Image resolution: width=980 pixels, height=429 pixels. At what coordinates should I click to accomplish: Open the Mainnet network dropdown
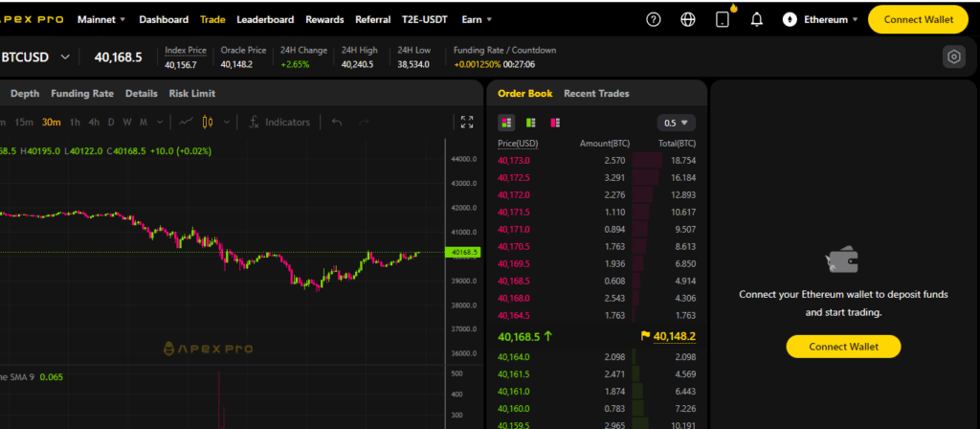click(x=101, y=19)
